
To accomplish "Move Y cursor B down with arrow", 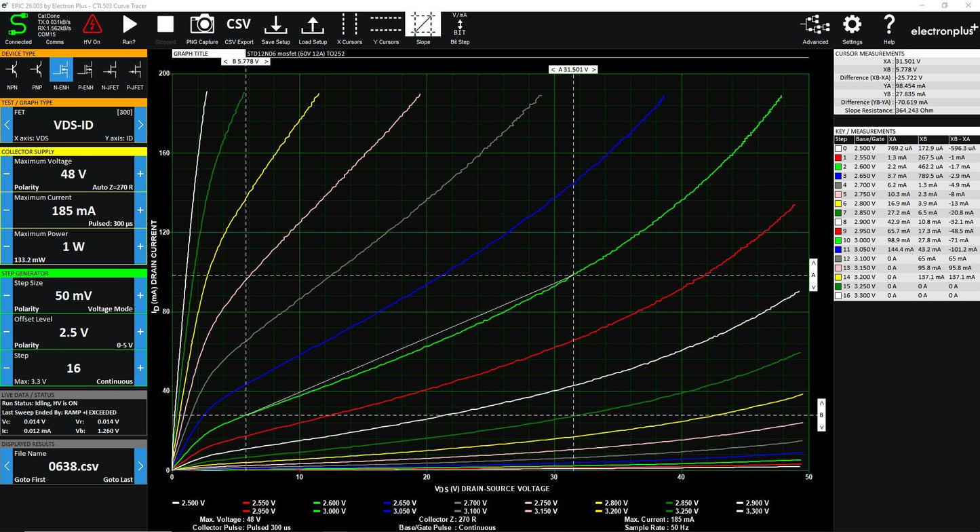I will [821, 427].
